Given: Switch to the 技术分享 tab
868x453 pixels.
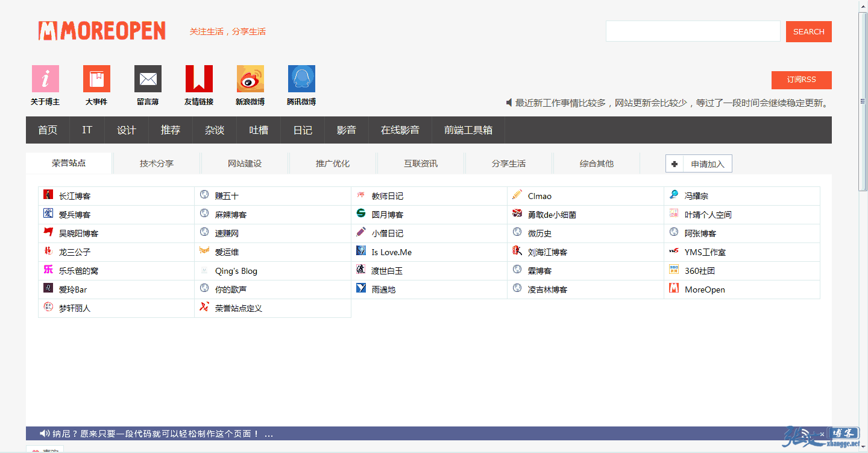Looking at the screenshot, I should pyautogui.click(x=156, y=163).
